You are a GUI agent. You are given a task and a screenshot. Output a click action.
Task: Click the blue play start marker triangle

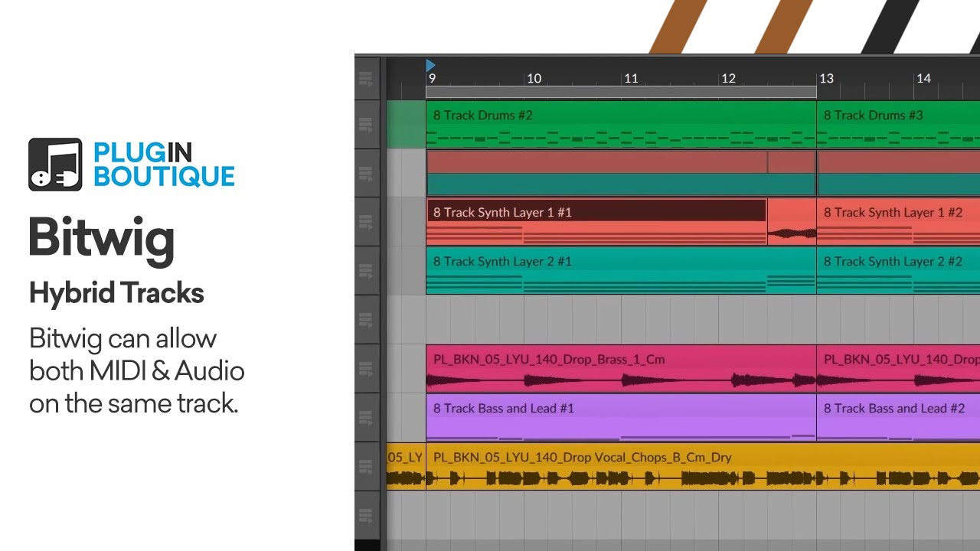[x=430, y=66]
